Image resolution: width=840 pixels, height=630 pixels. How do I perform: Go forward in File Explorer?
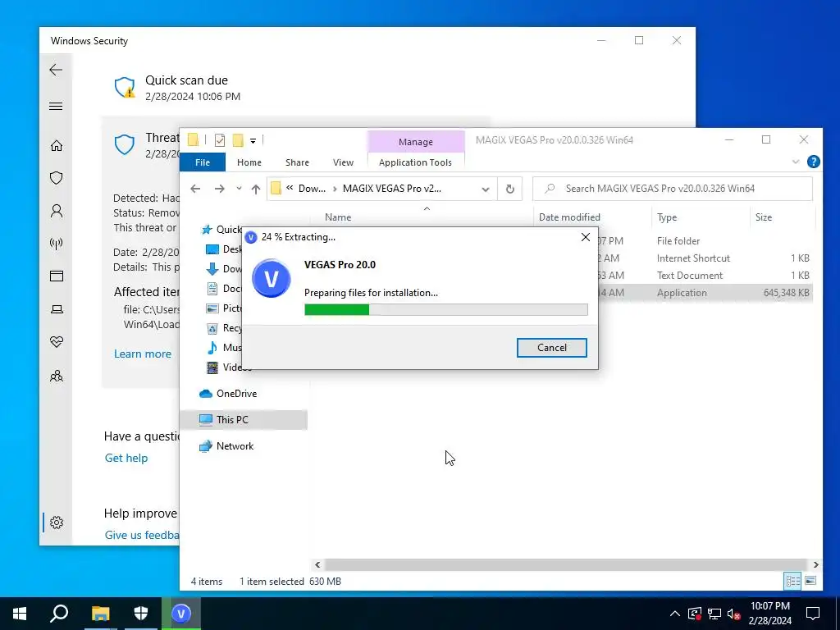pyautogui.click(x=219, y=189)
